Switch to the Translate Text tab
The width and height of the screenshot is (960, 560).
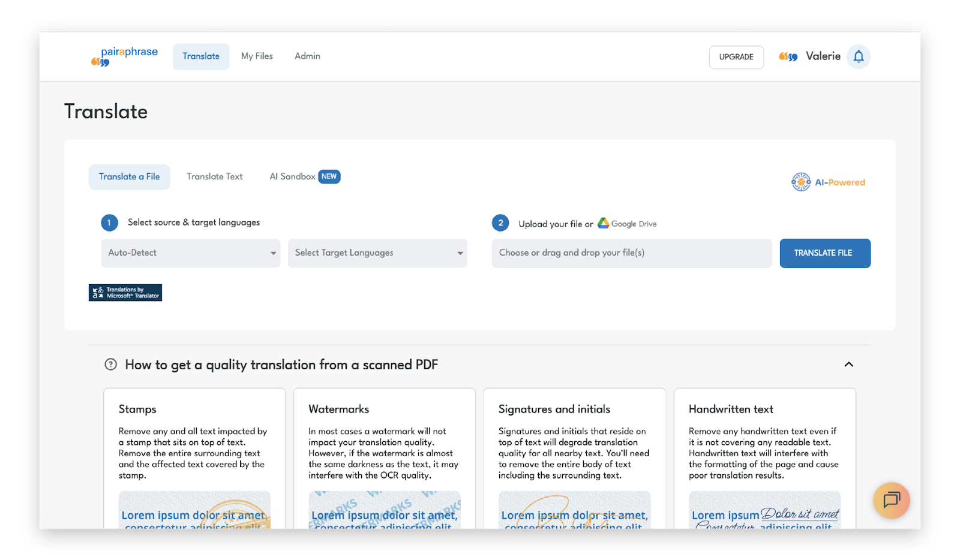click(x=215, y=177)
